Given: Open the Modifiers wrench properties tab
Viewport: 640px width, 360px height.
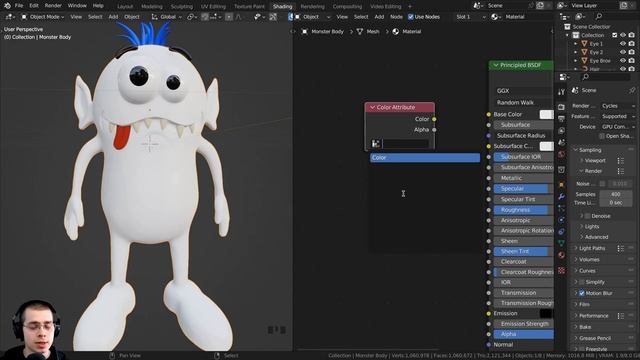Looking at the screenshot, I should point(561,196).
